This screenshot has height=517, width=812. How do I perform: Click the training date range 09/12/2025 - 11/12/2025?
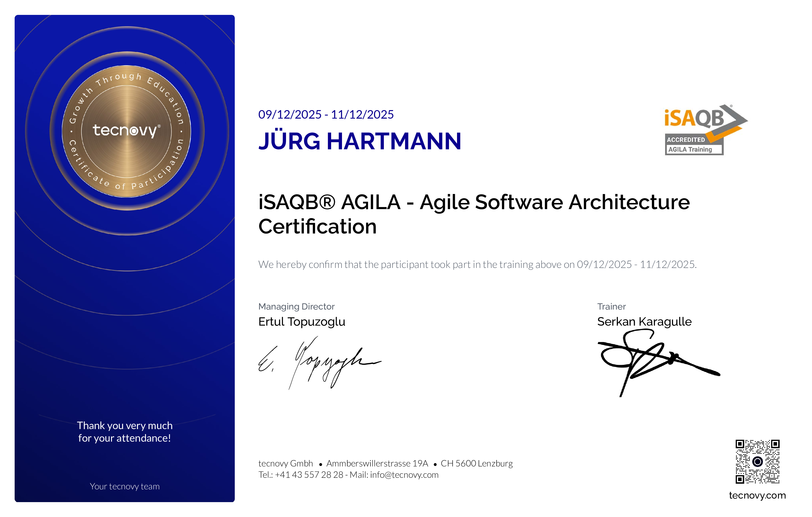(x=326, y=114)
